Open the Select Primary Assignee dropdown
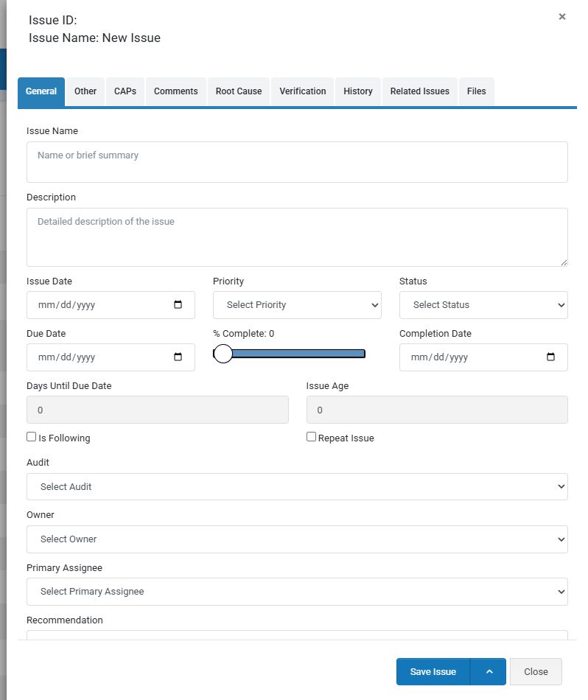Viewport: 588px width, 700px height. coord(297,592)
